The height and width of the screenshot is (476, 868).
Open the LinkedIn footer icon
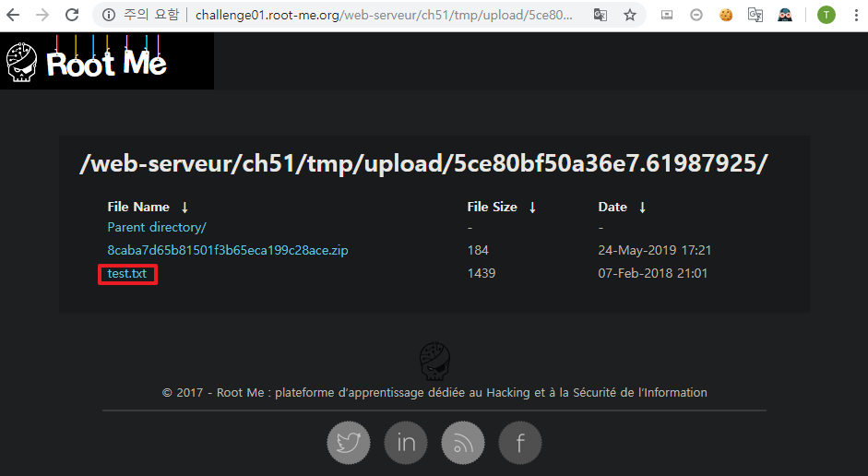click(x=406, y=443)
